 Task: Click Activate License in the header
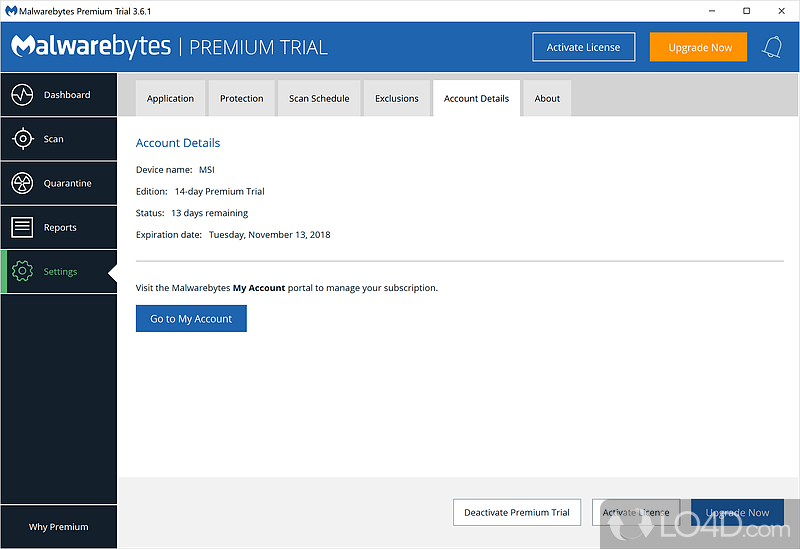tap(583, 47)
